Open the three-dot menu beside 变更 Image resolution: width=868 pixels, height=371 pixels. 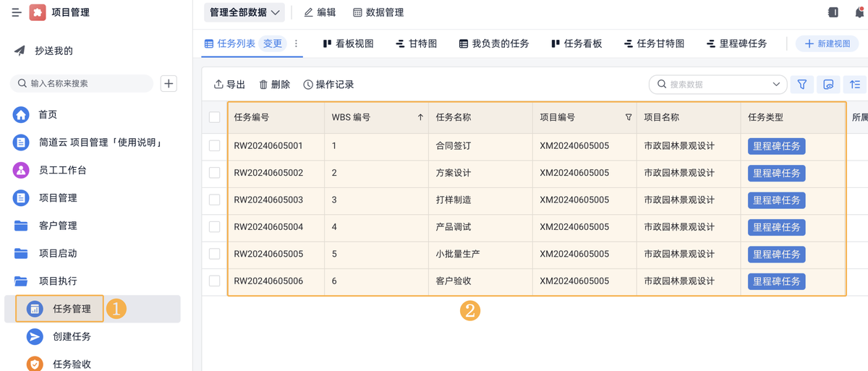pyautogui.click(x=296, y=43)
